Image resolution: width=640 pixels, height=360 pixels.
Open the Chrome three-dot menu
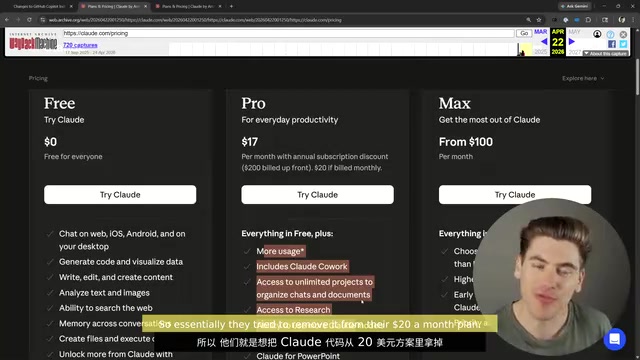coord(633,20)
